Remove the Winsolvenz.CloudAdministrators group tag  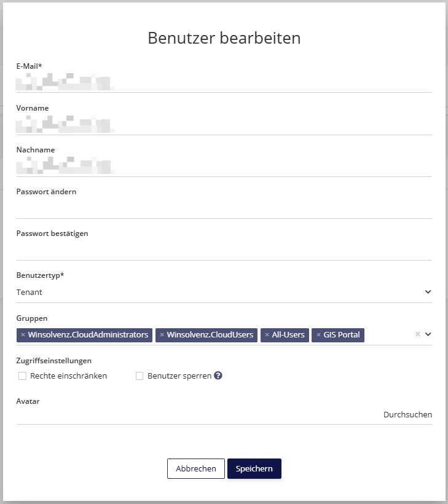click(23, 334)
